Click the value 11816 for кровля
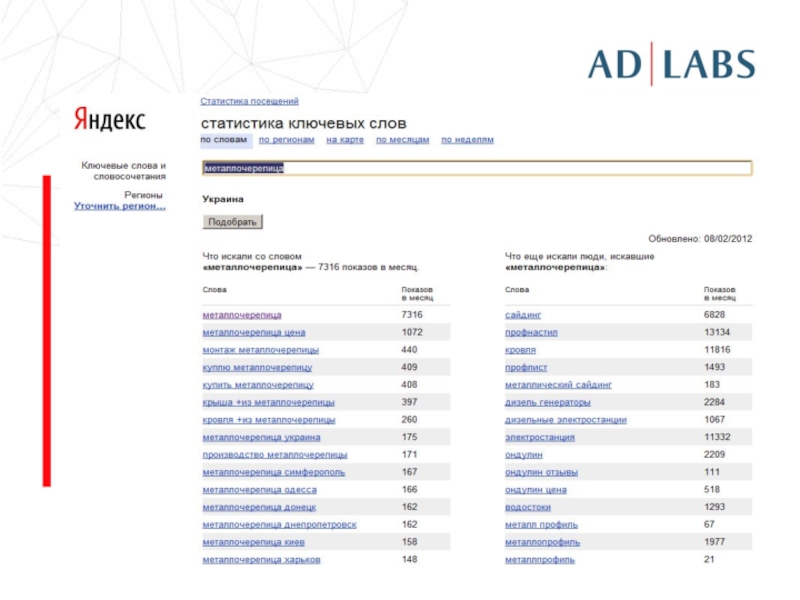The width and height of the screenshot is (800, 600). click(x=717, y=349)
